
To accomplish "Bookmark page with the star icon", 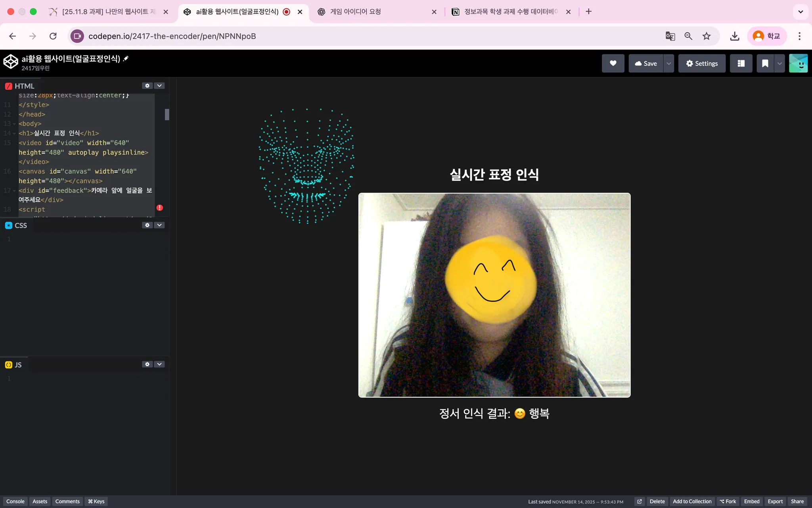I will pyautogui.click(x=707, y=36).
